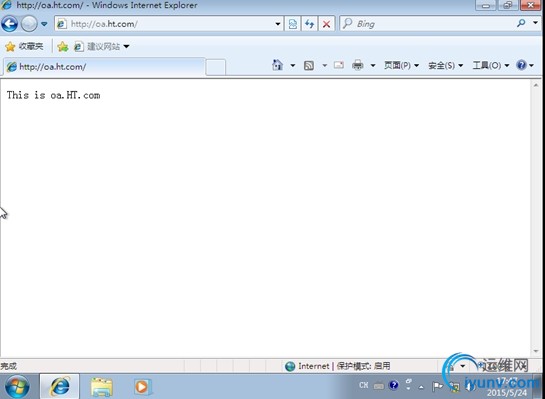Expand the Home button dropdown arrow

pyautogui.click(x=293, y=65)
